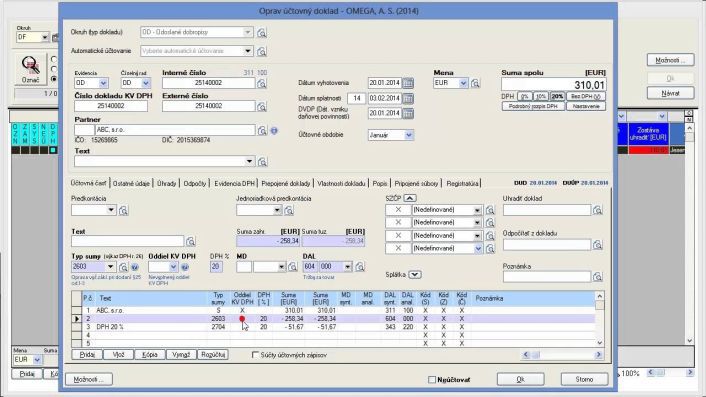Viewport: 706px width, 397px height.
Task: Open calendar for Dátum splatnosti
Action: coord(407,98)
